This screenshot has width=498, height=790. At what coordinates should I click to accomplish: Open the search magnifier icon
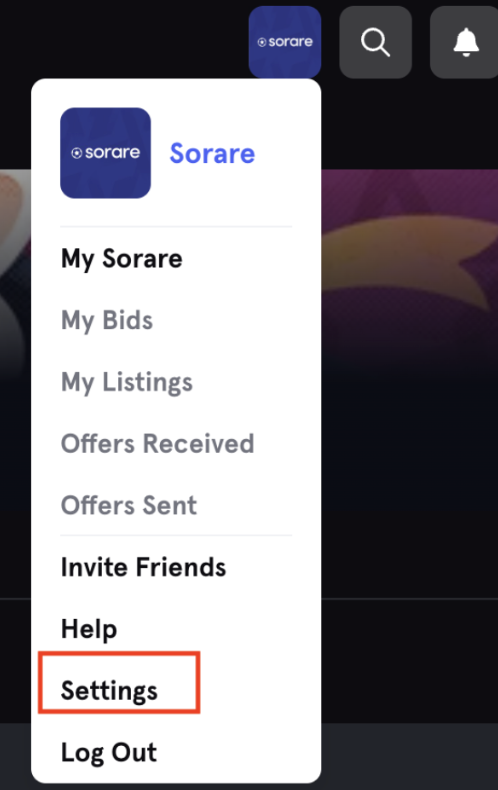click(376, 42)
